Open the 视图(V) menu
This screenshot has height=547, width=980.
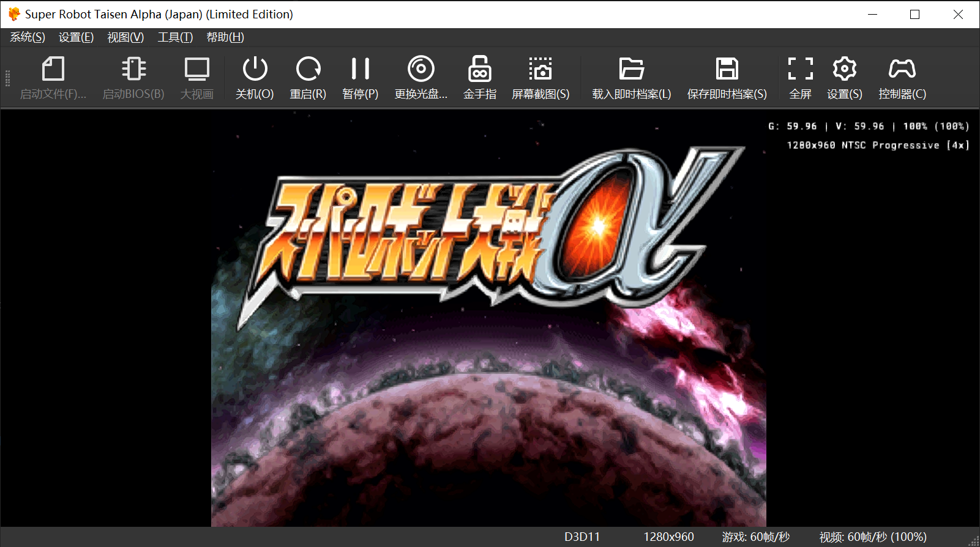[125, 37]
